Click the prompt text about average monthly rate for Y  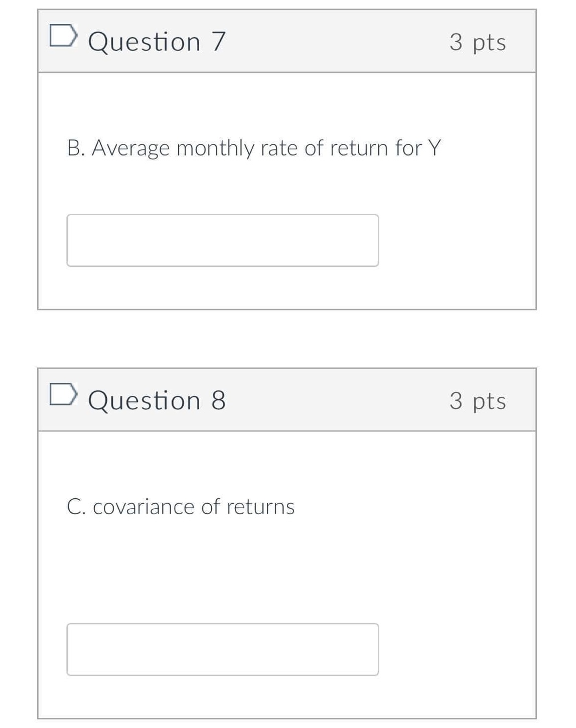(254, 147)
